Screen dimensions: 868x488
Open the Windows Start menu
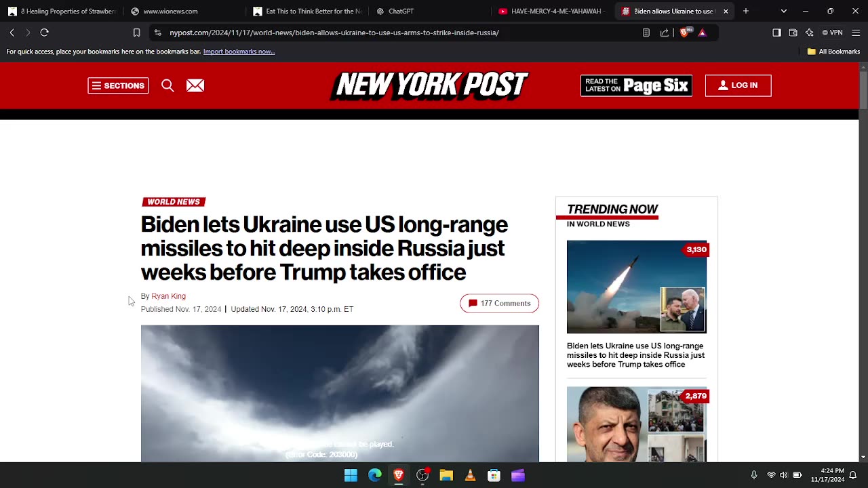(x=351, y=476)
